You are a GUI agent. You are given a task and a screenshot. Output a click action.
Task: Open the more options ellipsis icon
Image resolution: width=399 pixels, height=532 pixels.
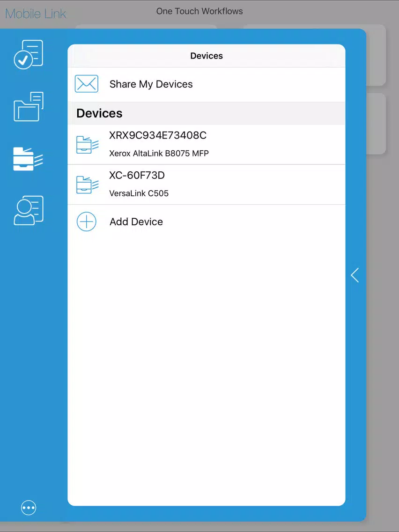(29, 508)
